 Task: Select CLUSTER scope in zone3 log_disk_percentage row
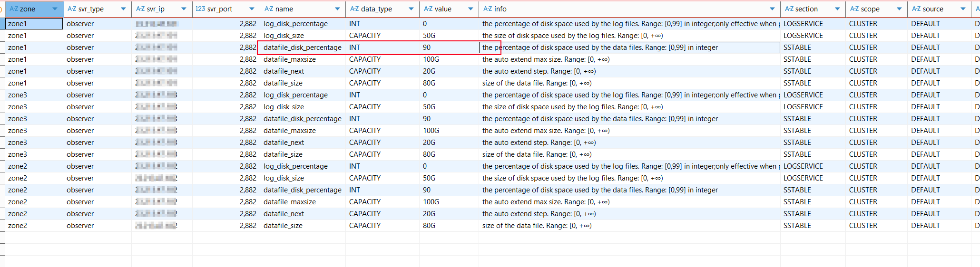coord(876,95)
